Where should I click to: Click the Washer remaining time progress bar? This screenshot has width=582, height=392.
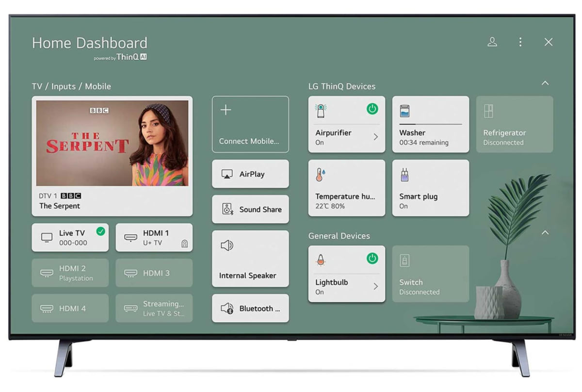pos(431,124)
